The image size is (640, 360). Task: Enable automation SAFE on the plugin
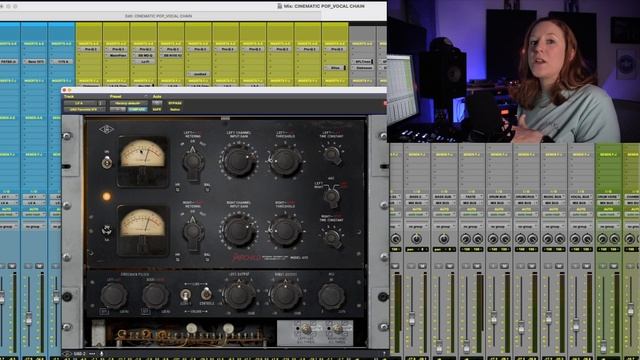(157, 109)
